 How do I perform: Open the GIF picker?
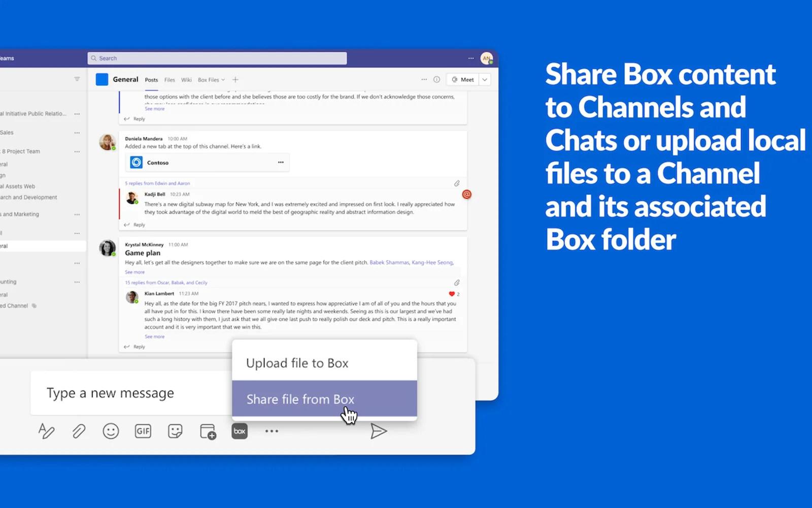[x=143, y=431]
